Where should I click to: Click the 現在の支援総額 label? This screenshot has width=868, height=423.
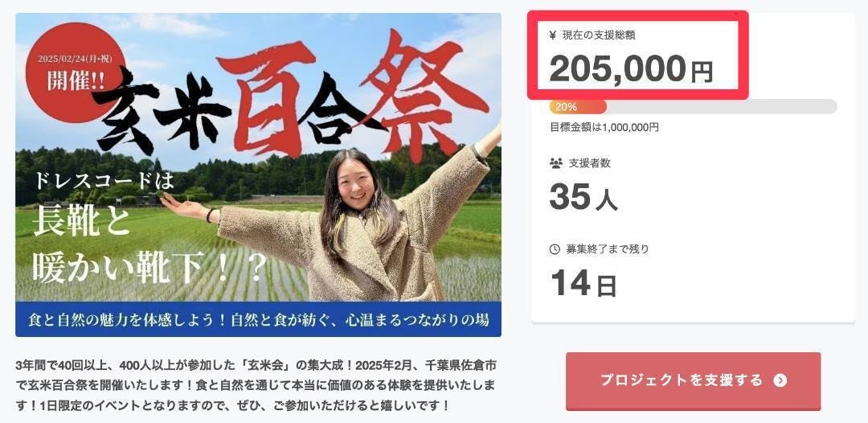[x=599, y=35]
